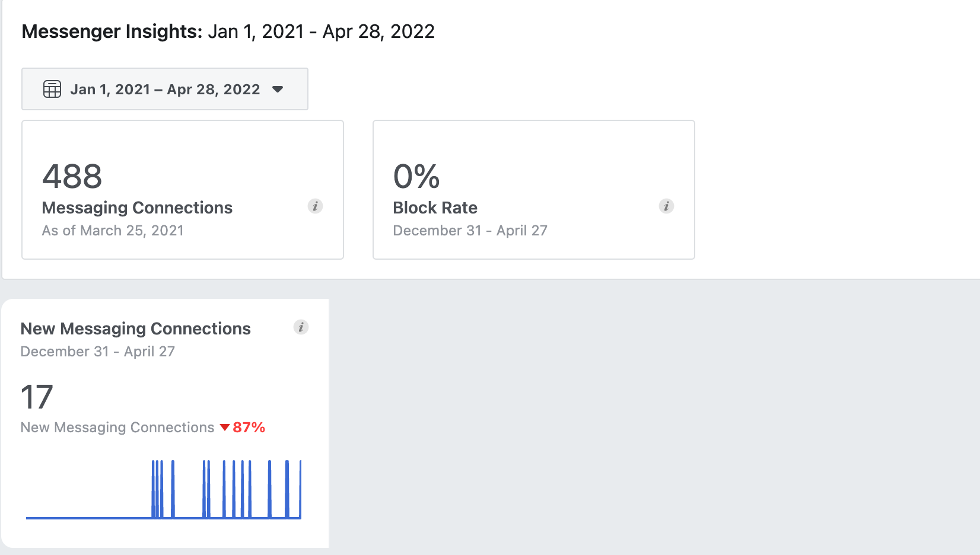Select the 488 Messaging Connections card
This screenshot has height=555, width=980.
pos(183,190)
